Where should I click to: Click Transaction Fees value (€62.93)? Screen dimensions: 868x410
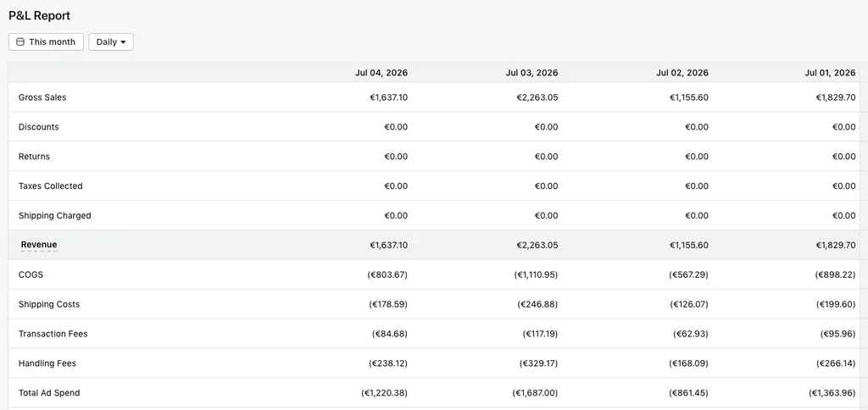[691, 334]
